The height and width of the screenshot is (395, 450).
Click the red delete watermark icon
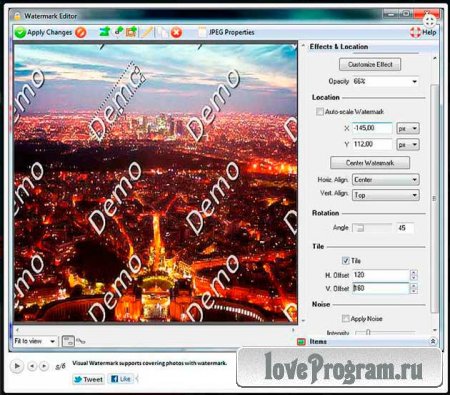[176, 33]
